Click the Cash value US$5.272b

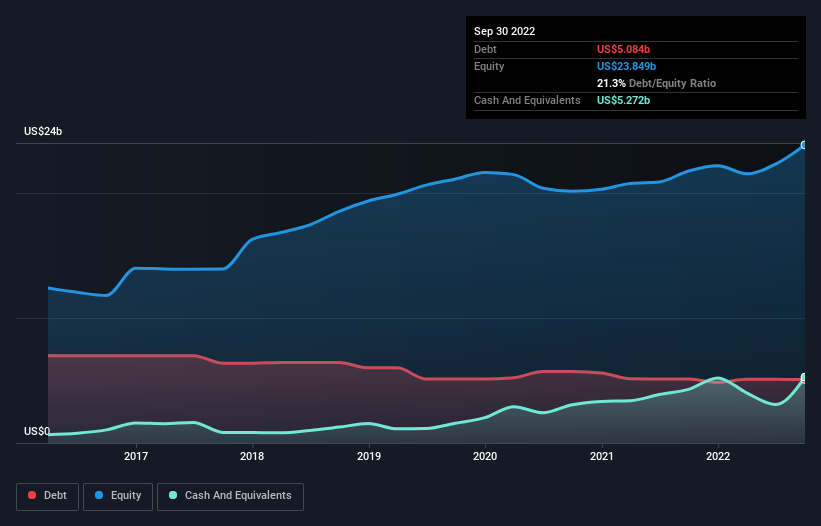click(x=623, y=100)
